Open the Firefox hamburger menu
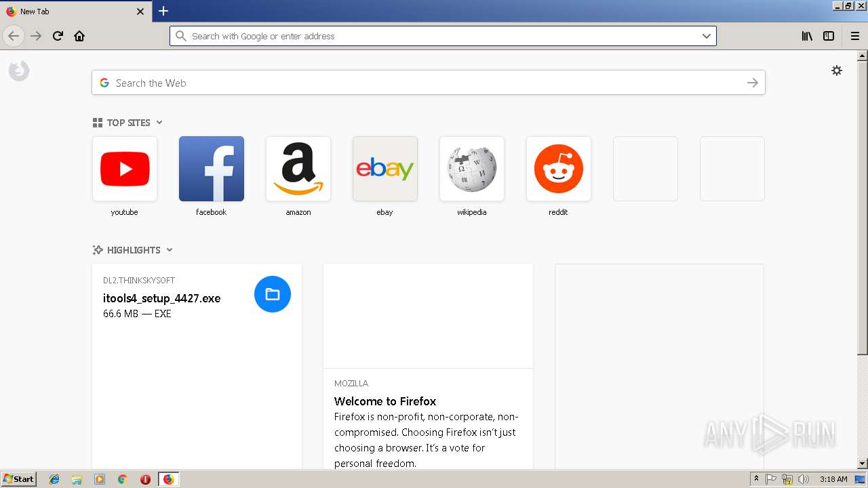The height and width of the screenshot is (488, 868). coord(855,36)
